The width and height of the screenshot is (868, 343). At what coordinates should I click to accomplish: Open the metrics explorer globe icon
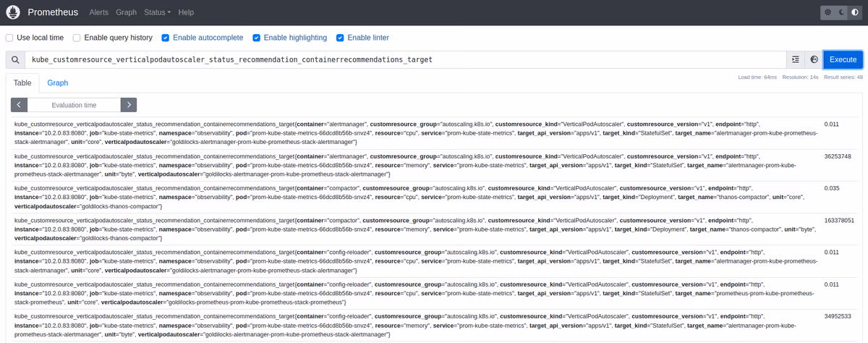[814, 59]
